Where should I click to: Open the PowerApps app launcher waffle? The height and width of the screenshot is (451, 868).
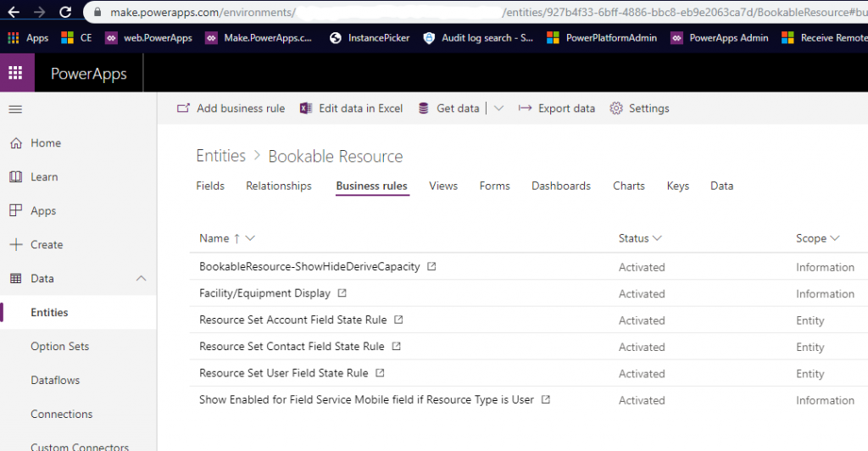pyautogui.click(x=15, y=73)
